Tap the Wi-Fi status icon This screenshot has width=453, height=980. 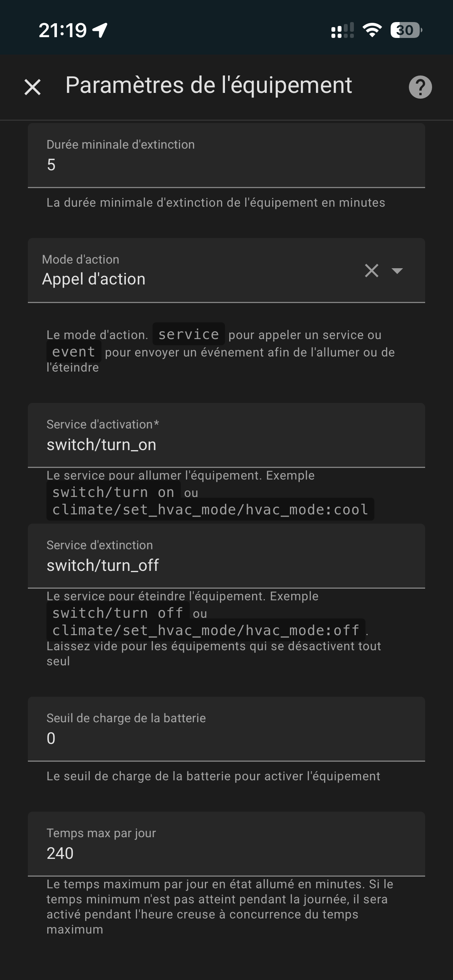point(372,30)
